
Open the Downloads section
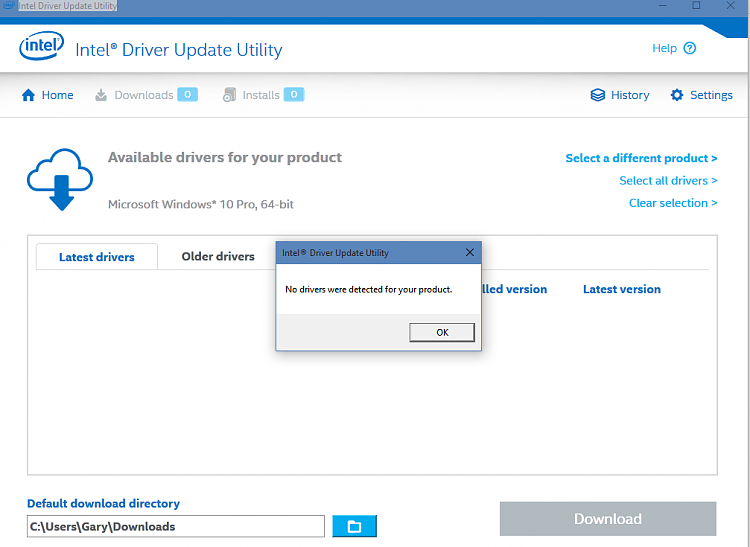(143, 95)
